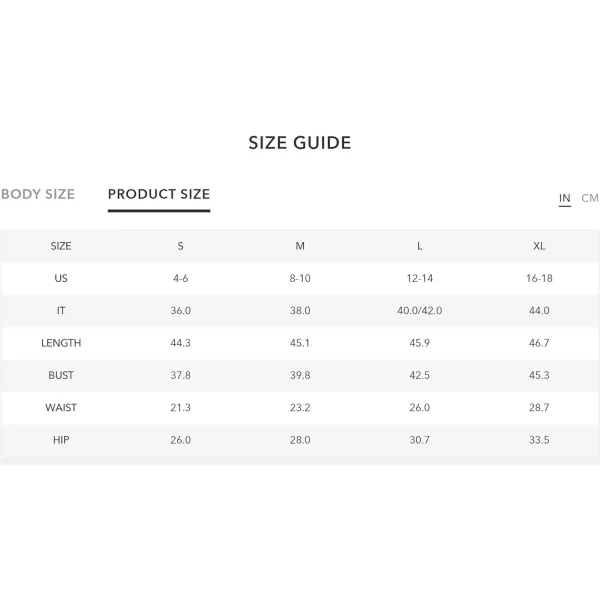Click the Size Guide heading

coord(300,143)
